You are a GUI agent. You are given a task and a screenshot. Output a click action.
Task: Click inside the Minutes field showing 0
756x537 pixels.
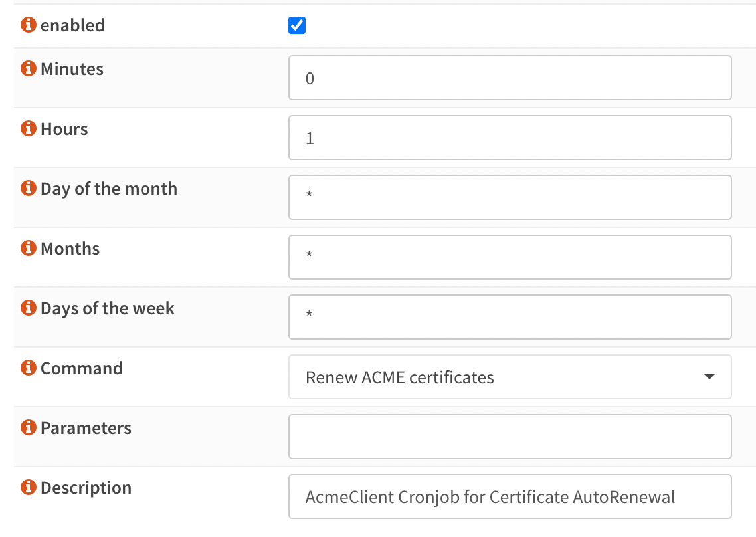(510, 78)
